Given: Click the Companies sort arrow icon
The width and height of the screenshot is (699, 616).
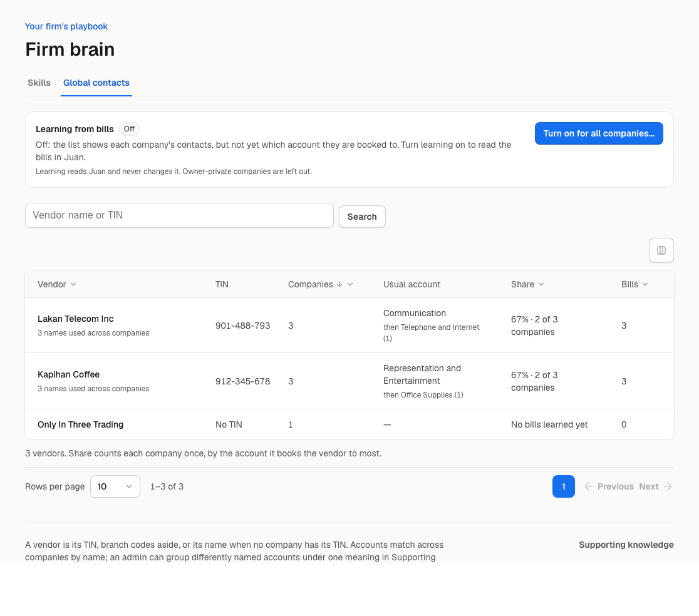Looking at the screenshot, I should pyautogui.click(x=339, y=284).
